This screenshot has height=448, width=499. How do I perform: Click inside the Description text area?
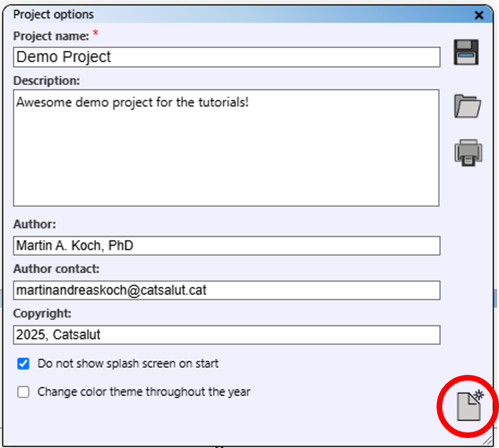point(226,147)
